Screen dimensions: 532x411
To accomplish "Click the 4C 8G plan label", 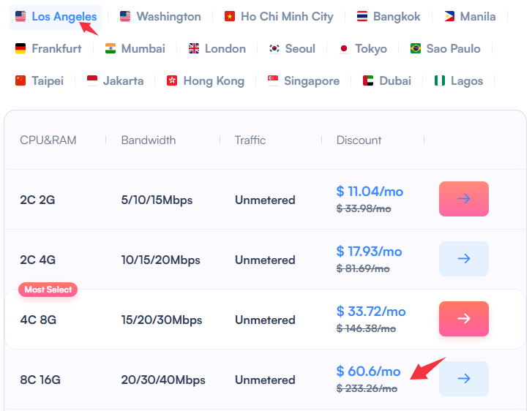I will (x=38, y=320).
